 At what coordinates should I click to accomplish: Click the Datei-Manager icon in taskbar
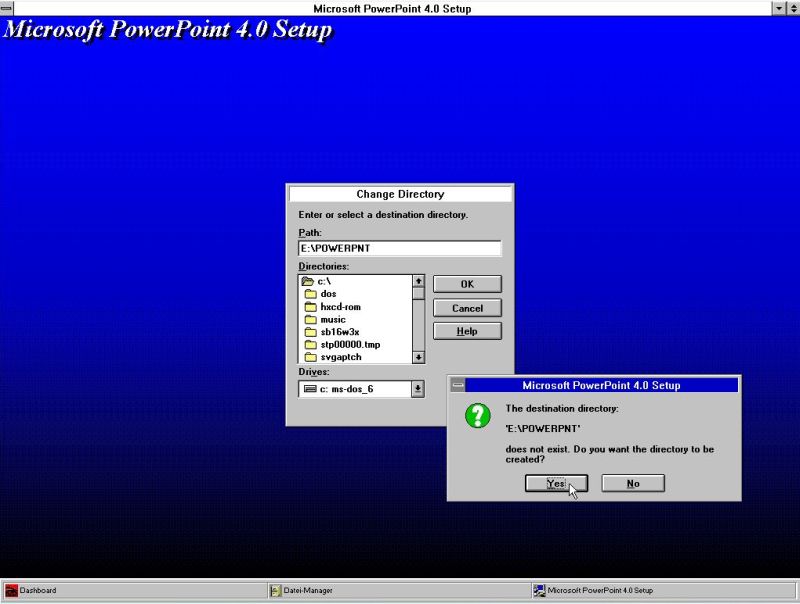(x=276, y=591)
